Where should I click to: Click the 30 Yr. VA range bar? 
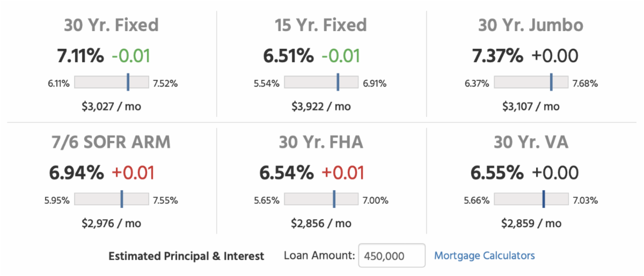(531, 199)
